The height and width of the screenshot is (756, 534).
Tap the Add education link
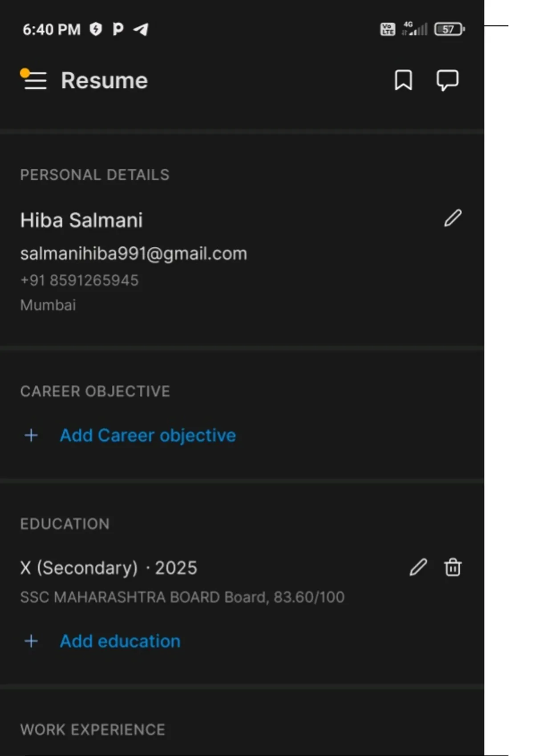[x=120, y=641]
